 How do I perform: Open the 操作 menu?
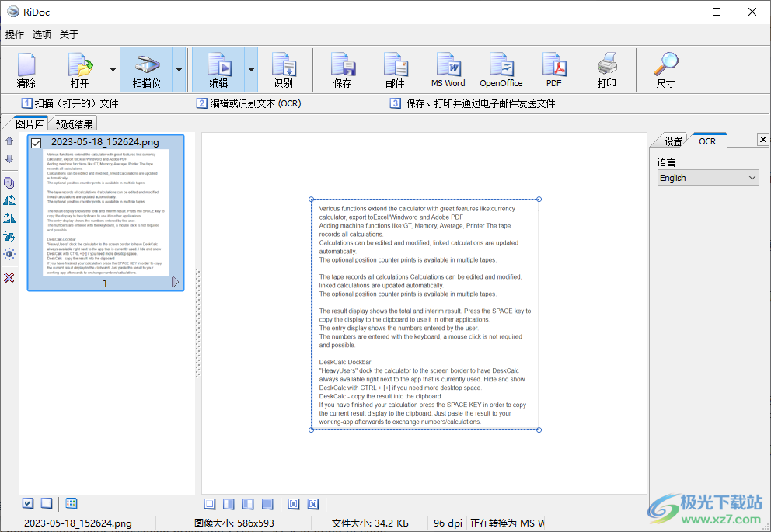pyautogui.click(x=15, y=34)
